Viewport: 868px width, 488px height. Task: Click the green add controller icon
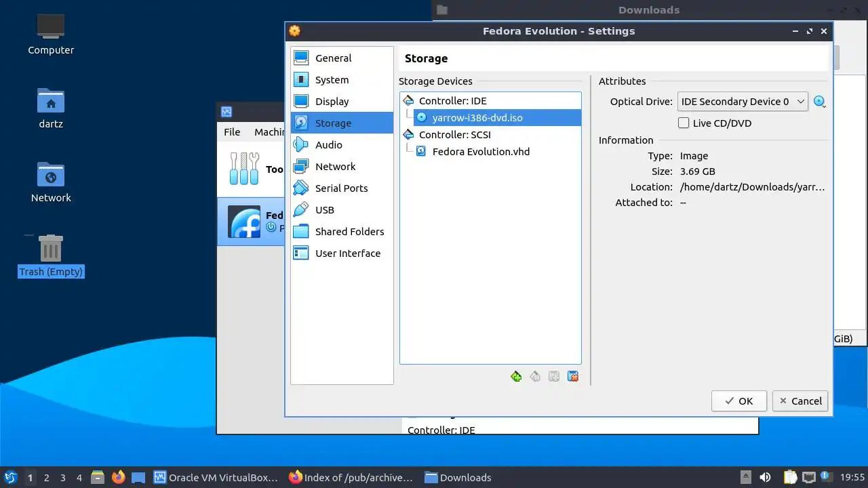click(516, 377)
